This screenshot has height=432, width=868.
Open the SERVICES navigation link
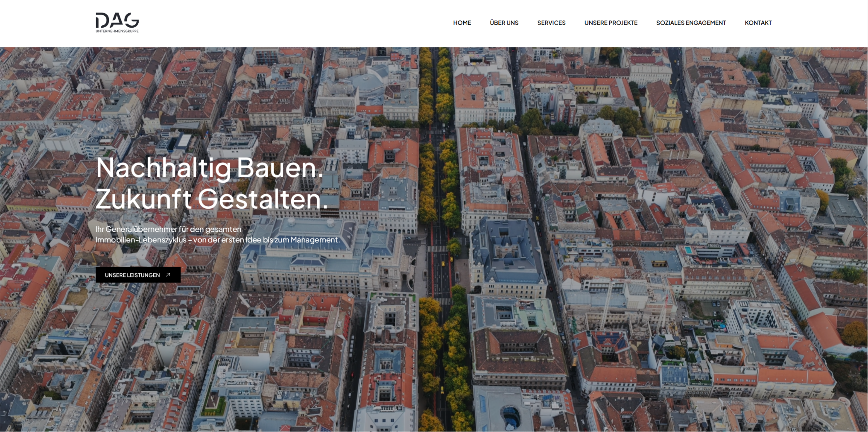(551, 23)
